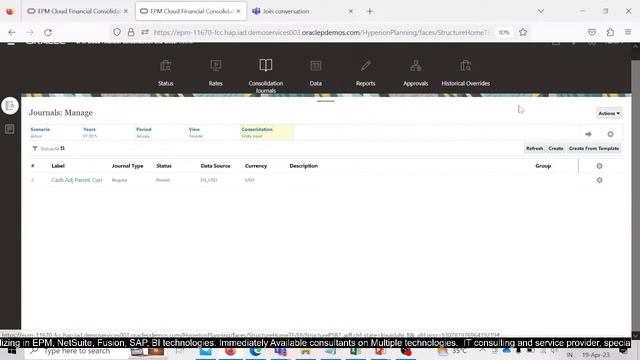The width and height of the screenshot is (640, 360).
Task: Open the Consolidation Journals card
Action: pos(266,75)
